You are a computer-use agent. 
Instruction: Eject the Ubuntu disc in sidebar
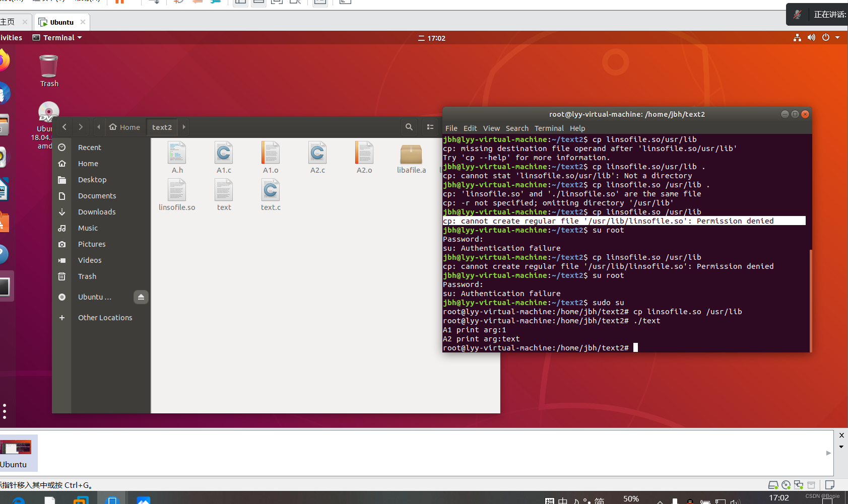141,297
